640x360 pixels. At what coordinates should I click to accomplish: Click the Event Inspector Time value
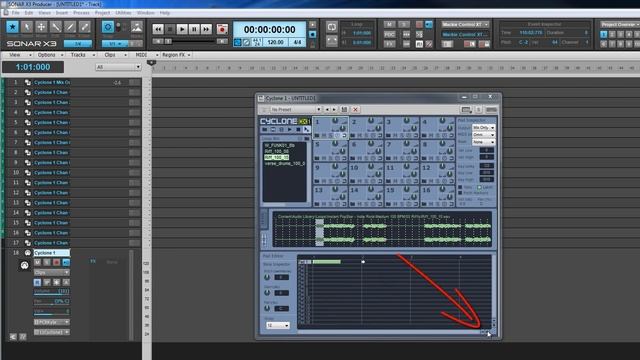point(531,32)
